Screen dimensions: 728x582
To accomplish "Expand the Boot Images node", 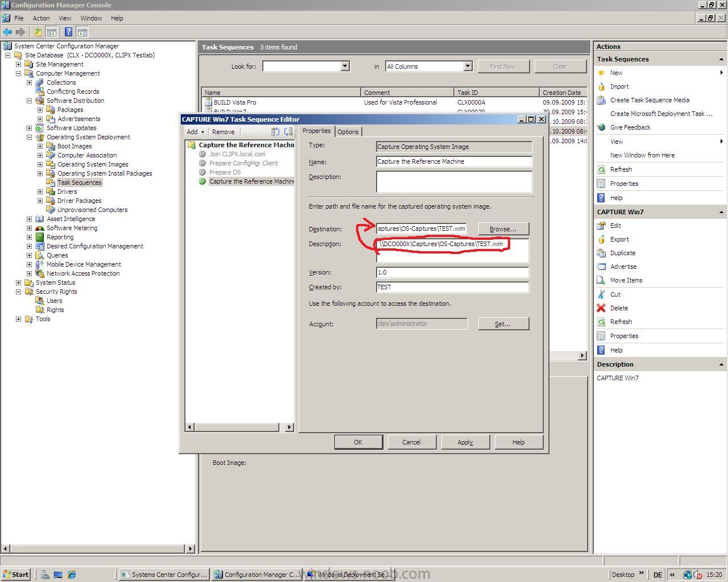I will (40, 146).
